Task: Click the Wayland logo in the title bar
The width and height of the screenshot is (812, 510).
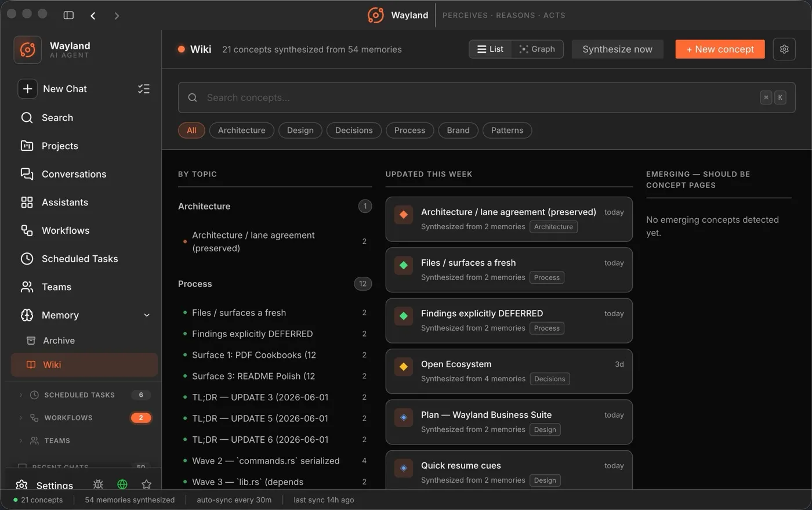Action: point(376,15)
